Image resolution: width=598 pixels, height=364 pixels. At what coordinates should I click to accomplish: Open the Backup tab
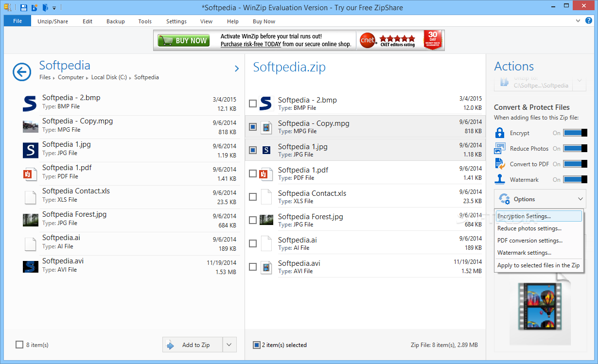pyautogui.click(x=116, y=21)
